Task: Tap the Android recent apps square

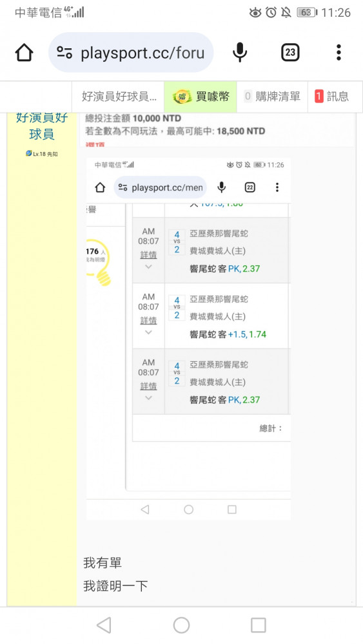Action: point(258,625)
